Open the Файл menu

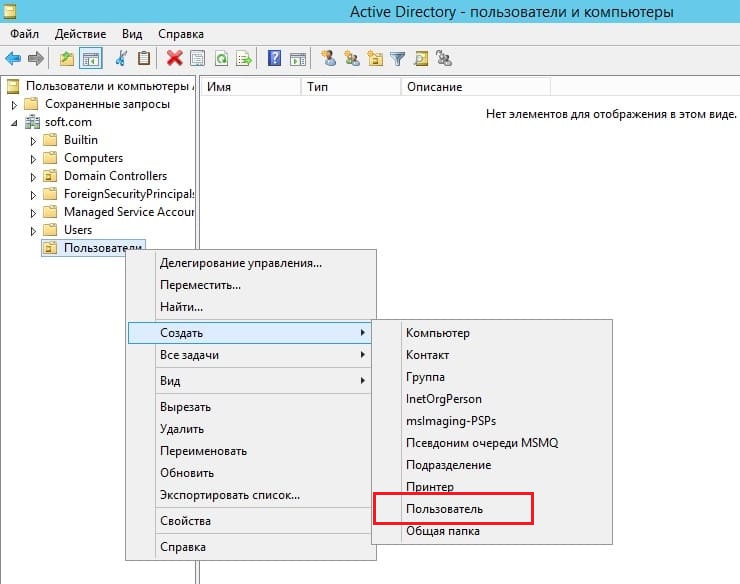pyautogui.click(x=25, y=34)
